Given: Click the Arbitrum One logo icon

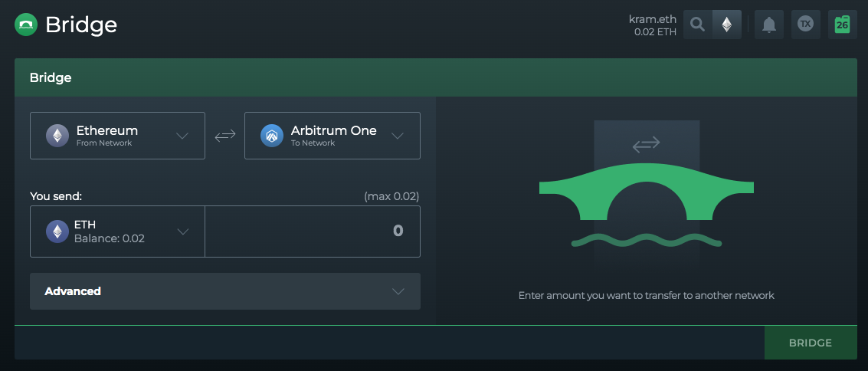Looking at the screenshot, I should pos(272,136).
